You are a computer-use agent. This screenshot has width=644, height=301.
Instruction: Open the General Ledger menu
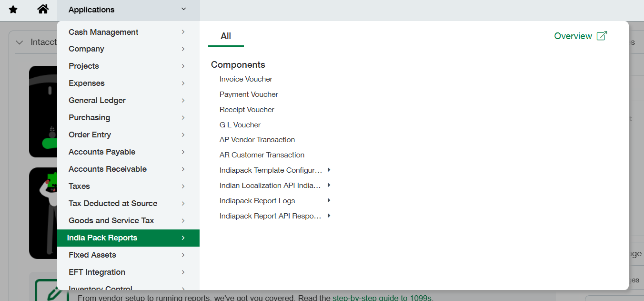(x=97, y=100)
